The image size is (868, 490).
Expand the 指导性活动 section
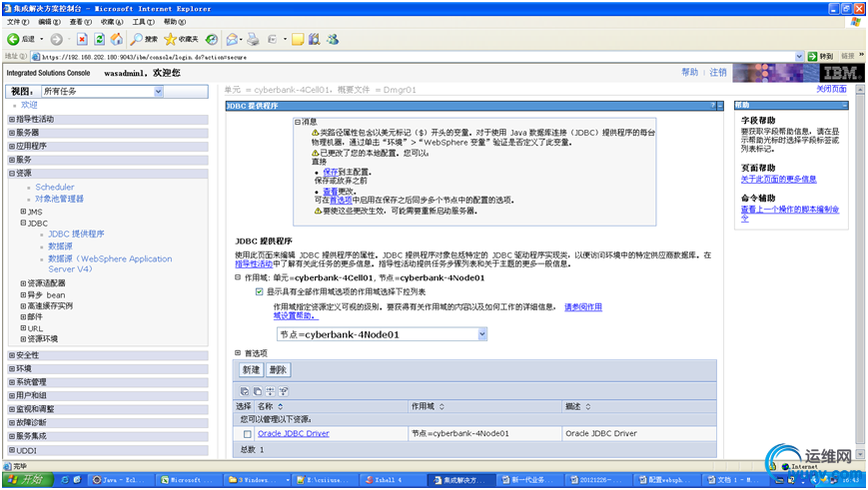(x=12, y=119)
